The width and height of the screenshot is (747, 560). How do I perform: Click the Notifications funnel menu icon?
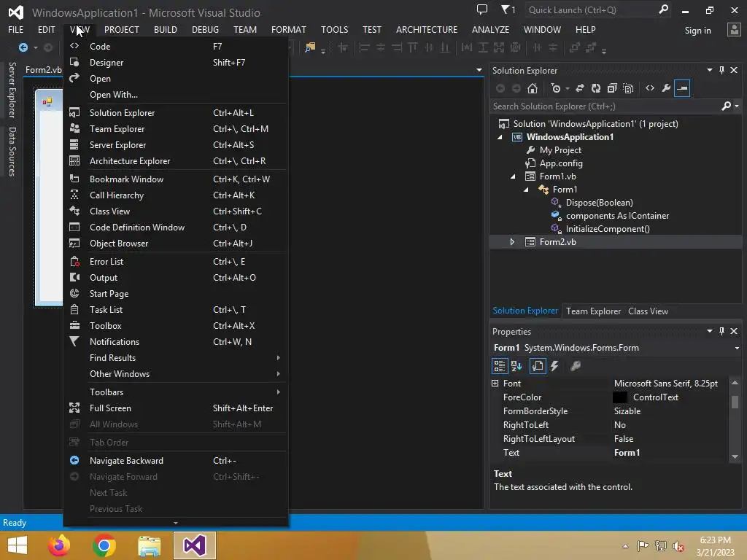74,341
